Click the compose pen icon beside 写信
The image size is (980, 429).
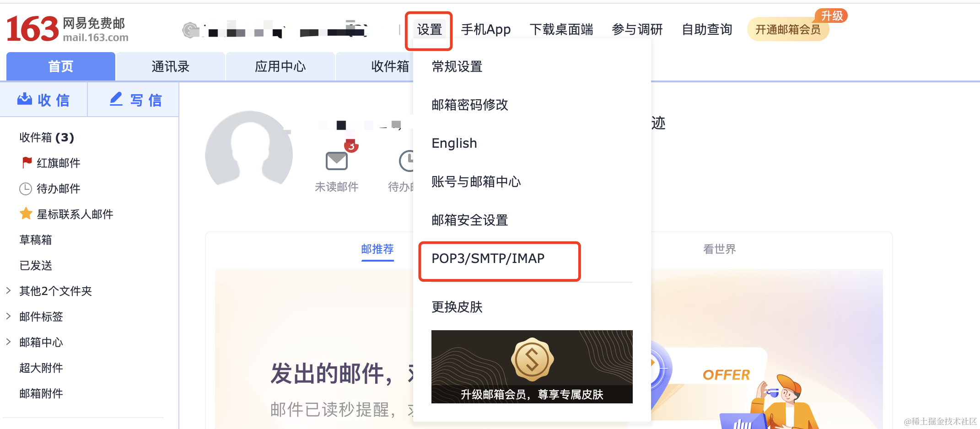coord(116,99)
